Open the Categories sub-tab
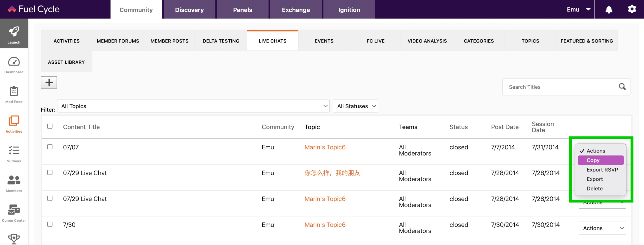644x245 pixels. pyautogui.click(x=479, y=41)
